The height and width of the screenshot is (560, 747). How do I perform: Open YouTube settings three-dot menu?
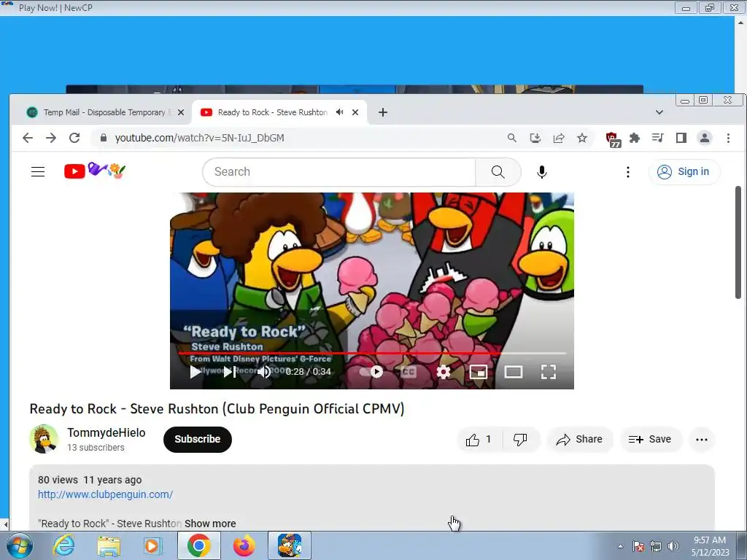(628, 172)
